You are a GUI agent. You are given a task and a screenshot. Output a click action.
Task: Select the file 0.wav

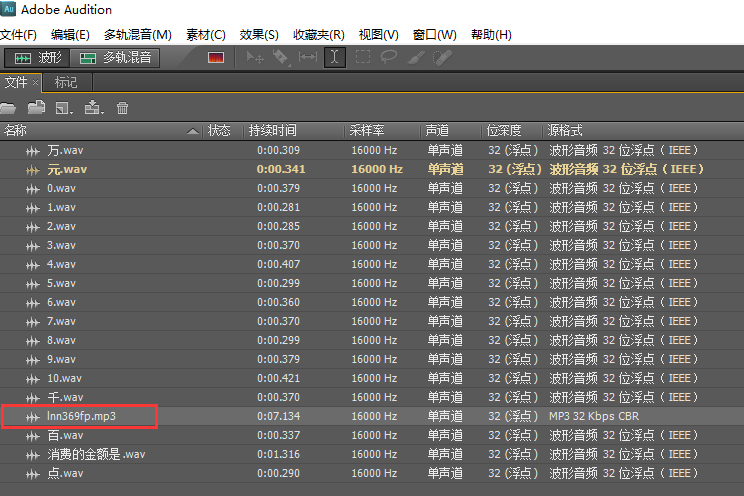coord(372,188)
